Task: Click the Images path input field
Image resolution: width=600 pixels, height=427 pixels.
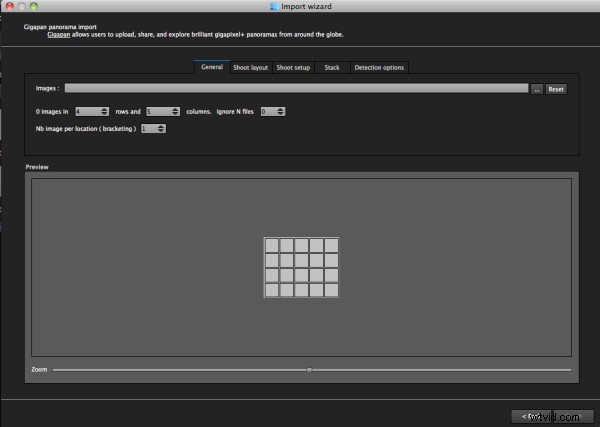Action: click(296, 89)
